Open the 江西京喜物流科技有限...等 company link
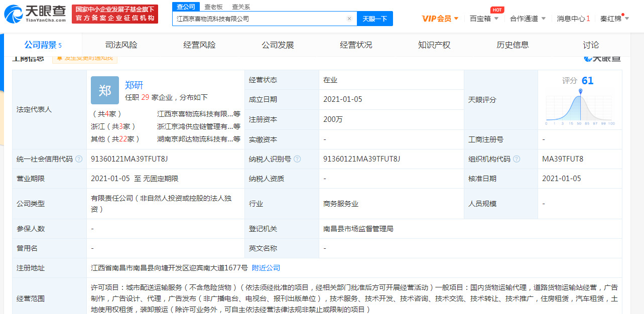 click(199, 114)
